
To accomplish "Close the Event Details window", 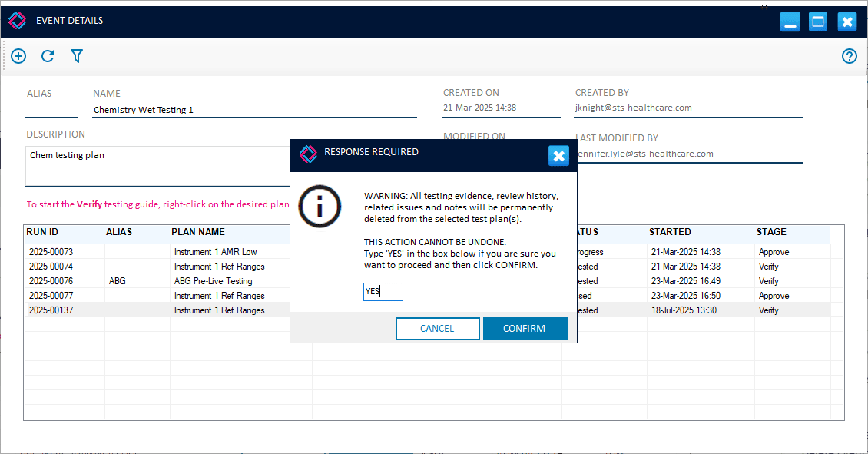I will pos(847,22).
